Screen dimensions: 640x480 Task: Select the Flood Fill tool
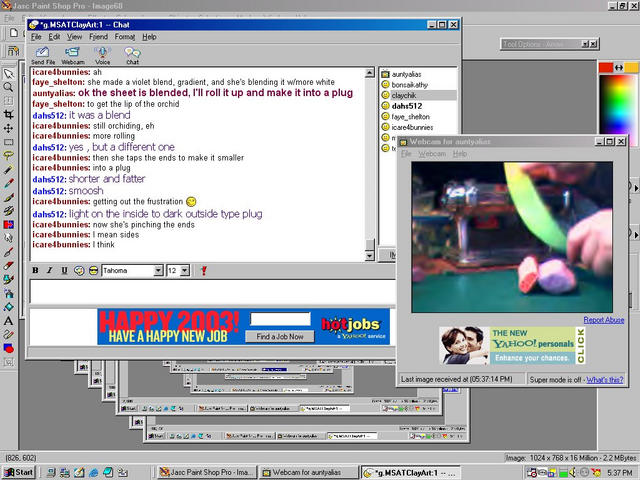coord(9,307)
